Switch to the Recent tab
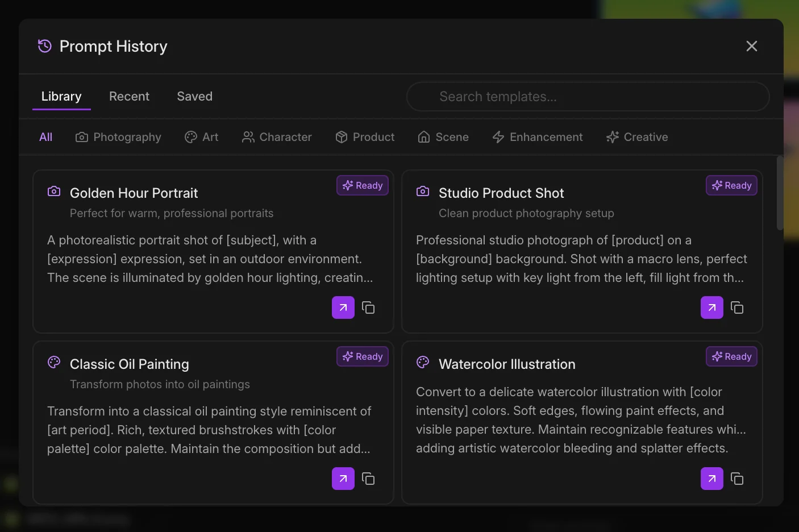This screenshot has height=532, width=799. tap(129, 97)
